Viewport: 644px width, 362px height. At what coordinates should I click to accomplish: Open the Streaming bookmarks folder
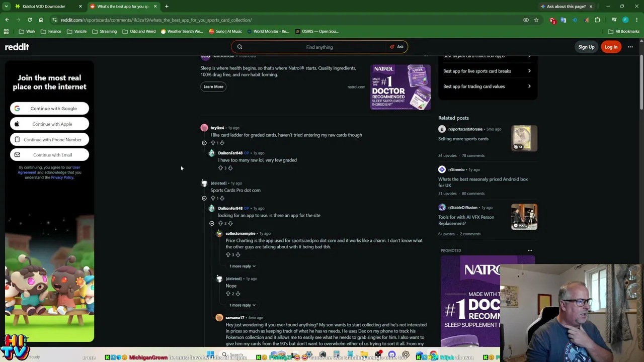[104, 31]
